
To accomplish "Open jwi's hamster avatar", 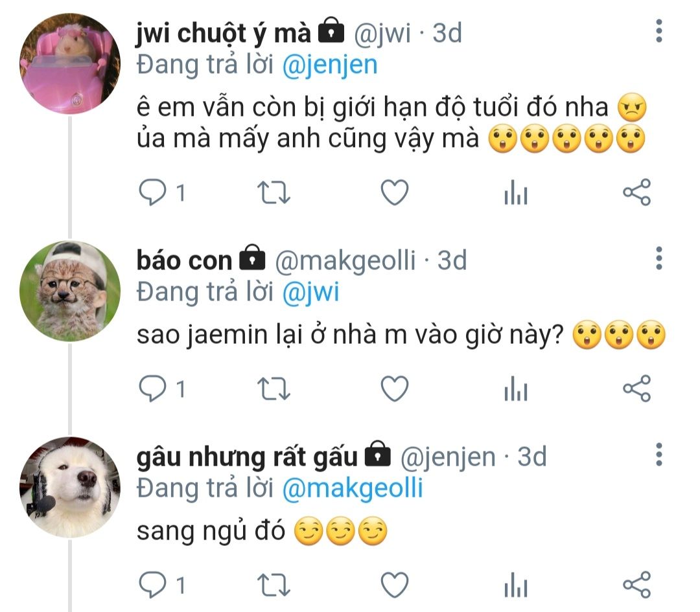I will pos(70,63).
